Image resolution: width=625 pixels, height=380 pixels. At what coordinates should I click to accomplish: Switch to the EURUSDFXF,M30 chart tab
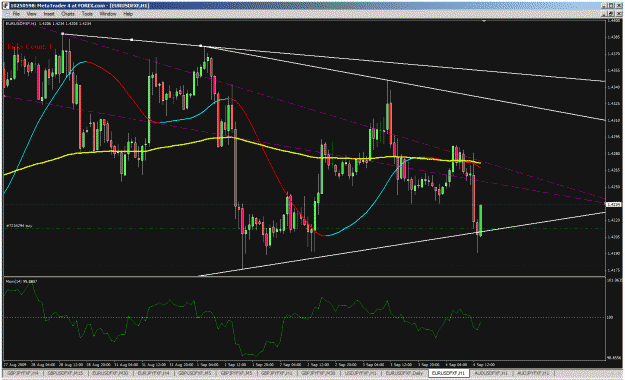pyautogui.click(x=110, y=374)
